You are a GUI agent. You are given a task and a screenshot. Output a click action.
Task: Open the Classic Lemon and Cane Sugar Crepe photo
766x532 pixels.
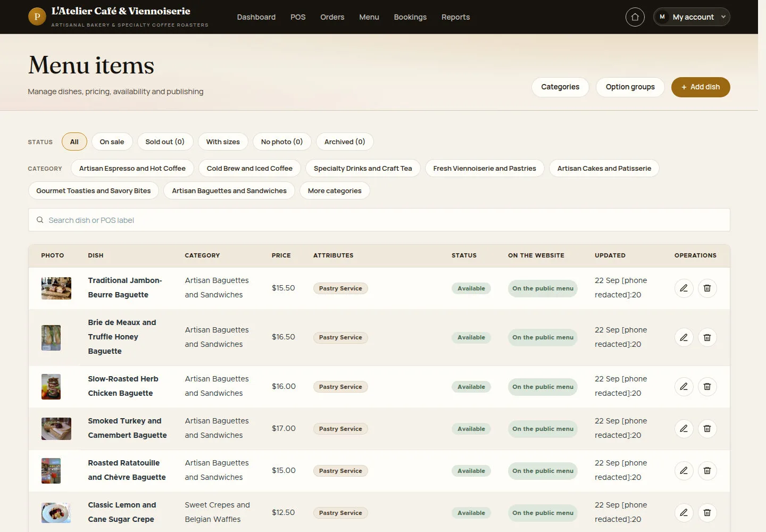coord(56,513)
